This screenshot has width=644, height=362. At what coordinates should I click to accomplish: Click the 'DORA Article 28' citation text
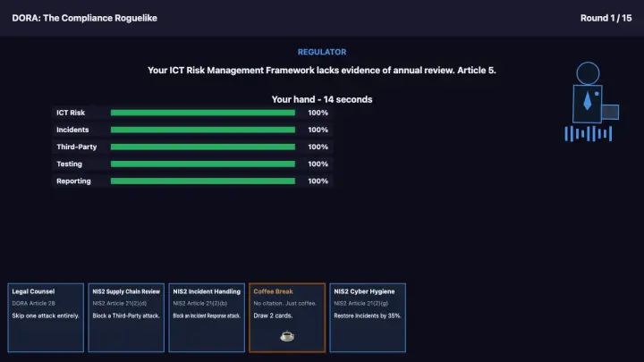tap(33, 303)
